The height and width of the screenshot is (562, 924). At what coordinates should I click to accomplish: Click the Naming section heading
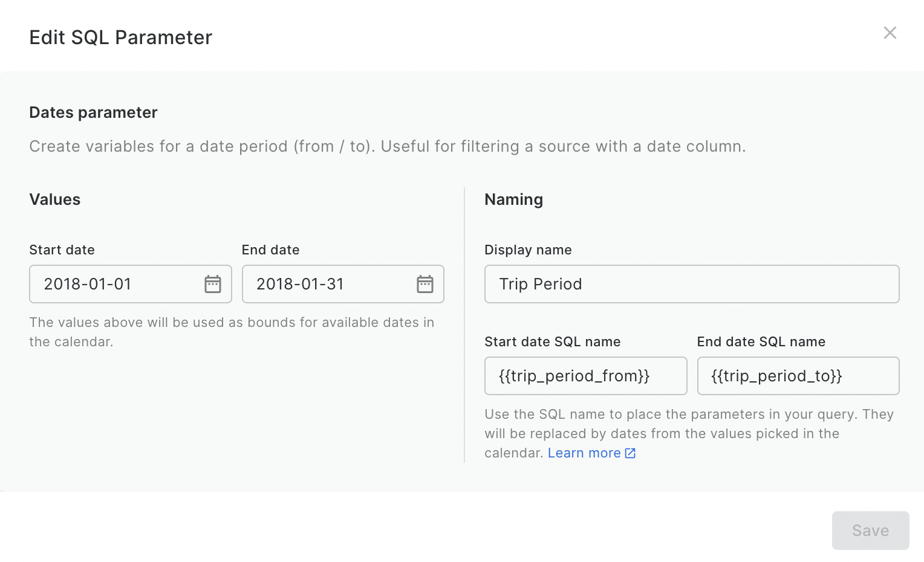[x=513, y=199]
